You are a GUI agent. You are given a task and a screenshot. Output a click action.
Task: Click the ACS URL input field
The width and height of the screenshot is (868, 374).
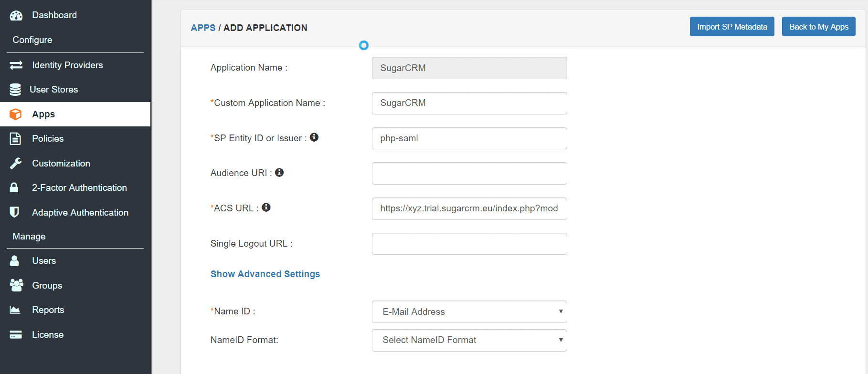click(469, 208)
